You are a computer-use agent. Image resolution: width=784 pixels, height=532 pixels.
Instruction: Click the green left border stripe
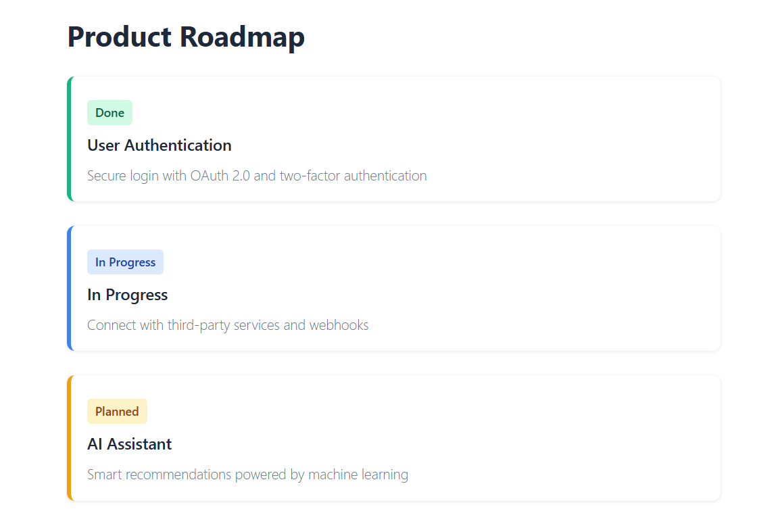(69, 139)
